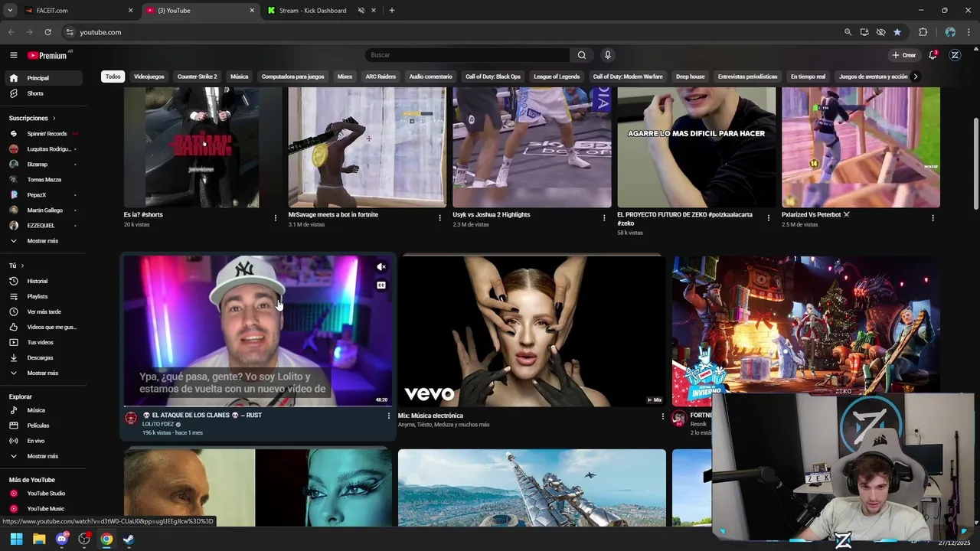Start voice search with the microphone icon

608,55
